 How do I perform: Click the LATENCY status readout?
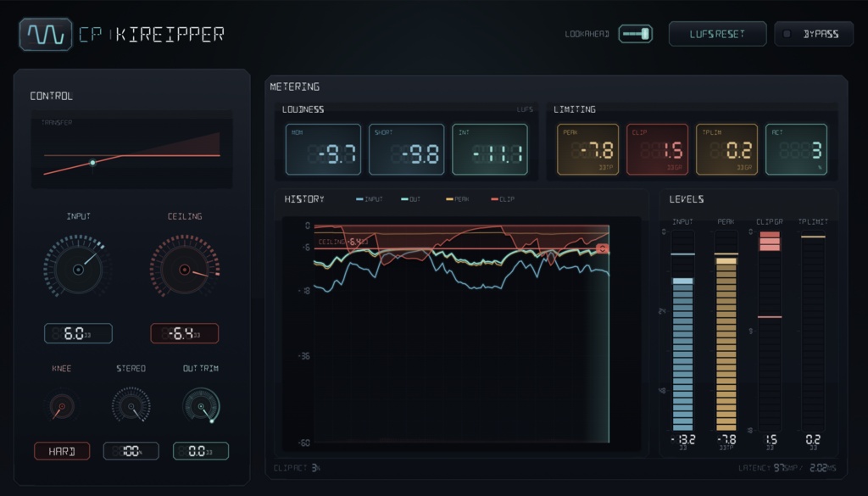[787, 468]
